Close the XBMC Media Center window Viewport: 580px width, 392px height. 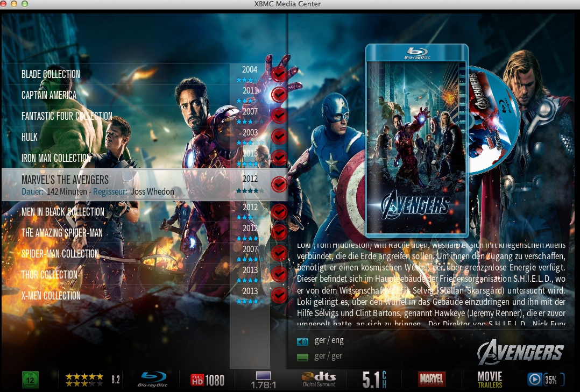[4, 4]
